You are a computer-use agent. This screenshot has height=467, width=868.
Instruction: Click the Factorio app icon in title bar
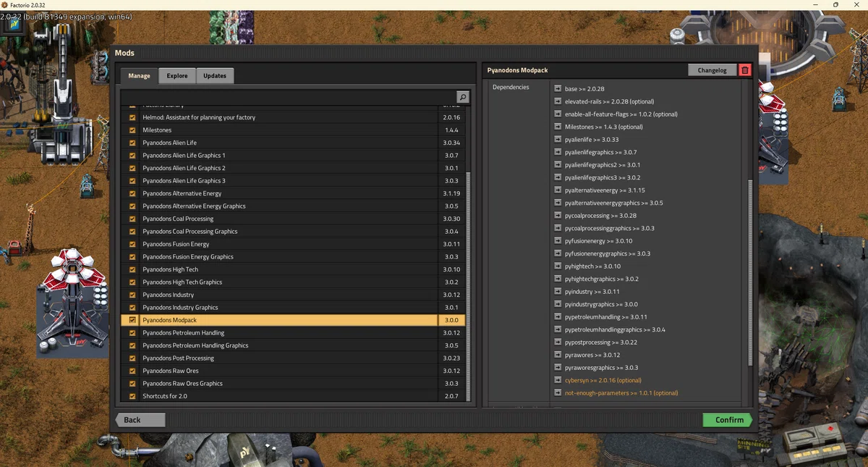[x=6, y=5]
